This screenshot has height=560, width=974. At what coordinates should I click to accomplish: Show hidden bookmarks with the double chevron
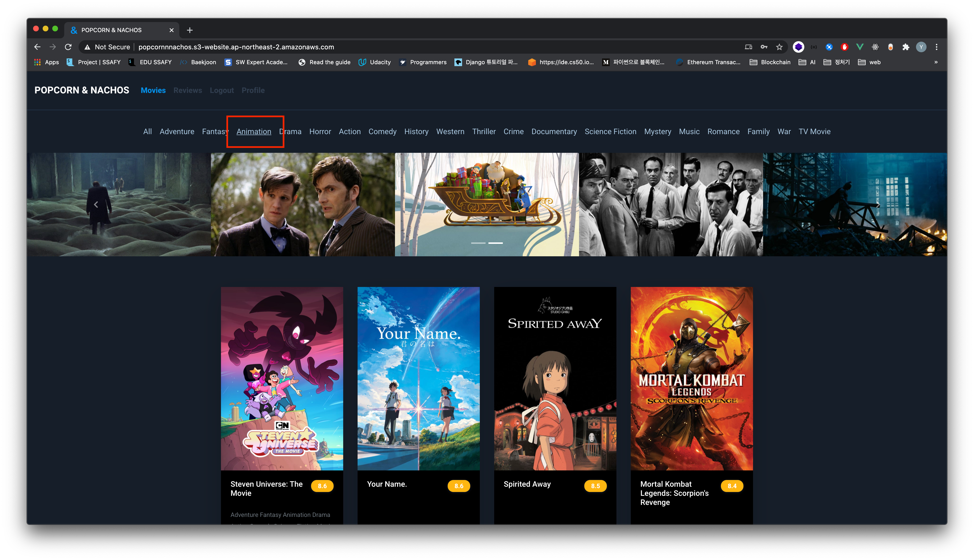936,62
